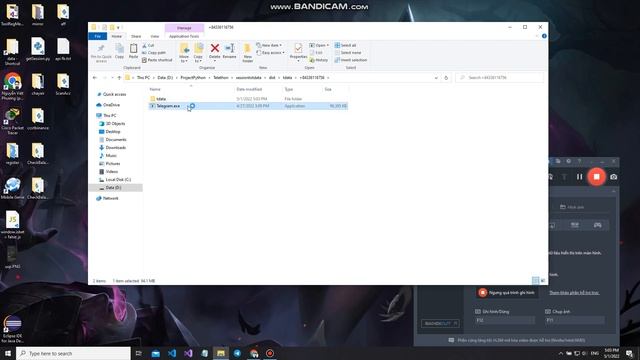The height and width of the screenshot is (360, 640).
Task: Click Quick access in navigation pane
Action: click(x=114, y=94)
